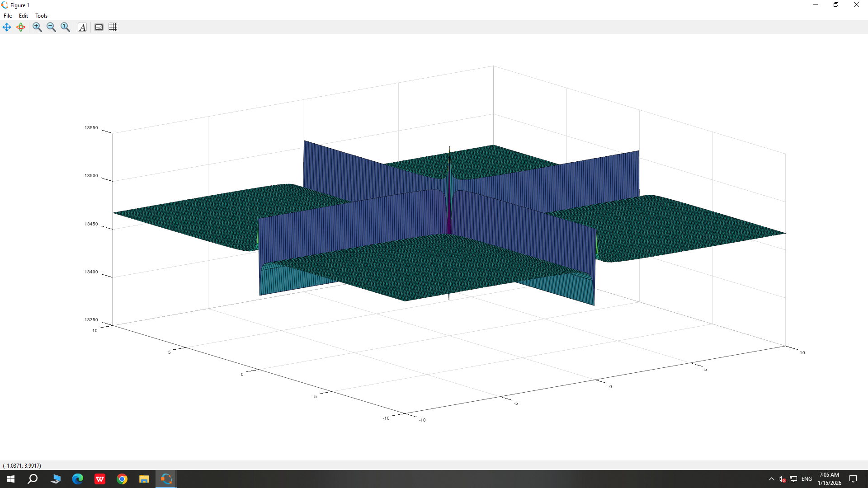Image resolution: width=868 pixels, height=488 pixels.
Task: Click the muted volume icon
Action: click(x=782, y=479)
